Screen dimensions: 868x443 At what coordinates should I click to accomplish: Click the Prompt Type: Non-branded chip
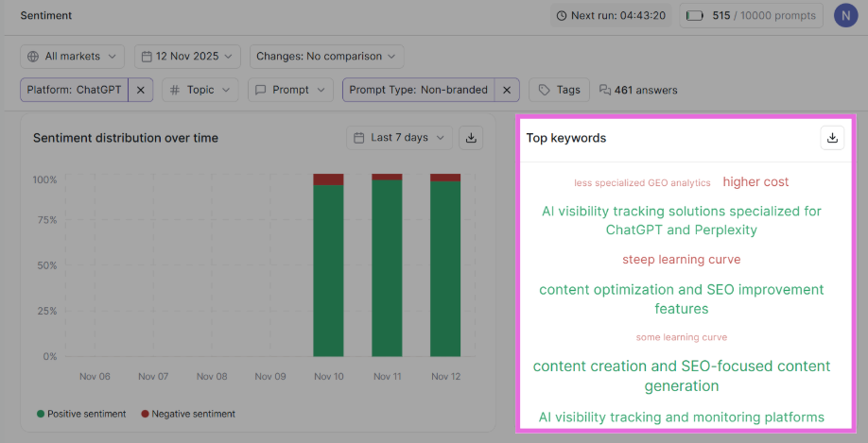click(419, 90)
